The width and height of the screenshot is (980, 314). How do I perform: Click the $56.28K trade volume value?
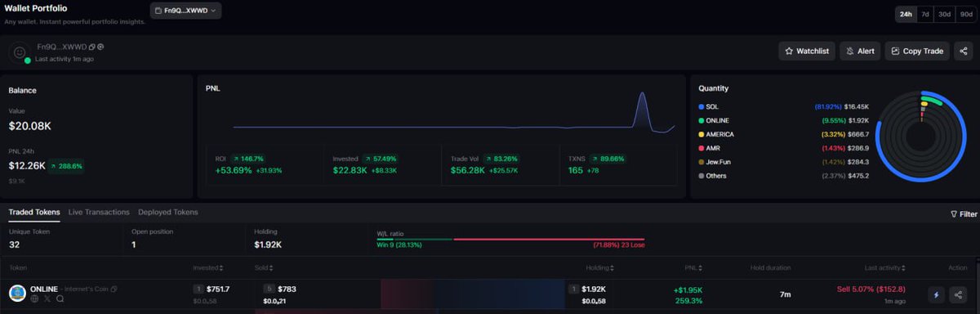[469, 170]
